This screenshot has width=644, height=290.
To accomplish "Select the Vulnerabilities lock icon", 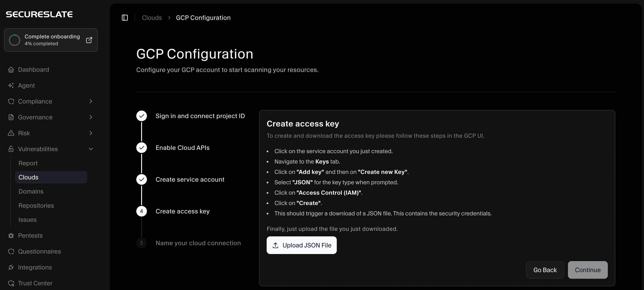I will (x=11, y=149).
